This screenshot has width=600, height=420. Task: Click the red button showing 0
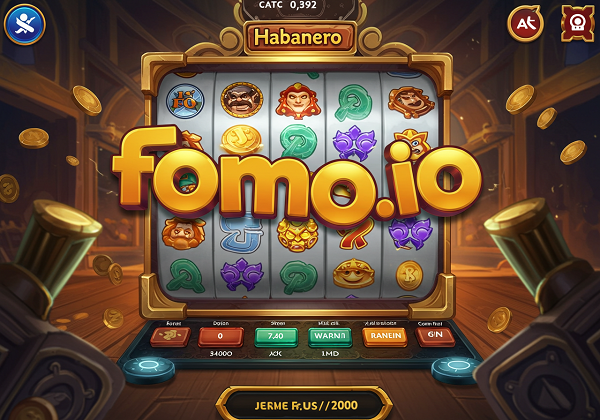(x=220, y=337)
